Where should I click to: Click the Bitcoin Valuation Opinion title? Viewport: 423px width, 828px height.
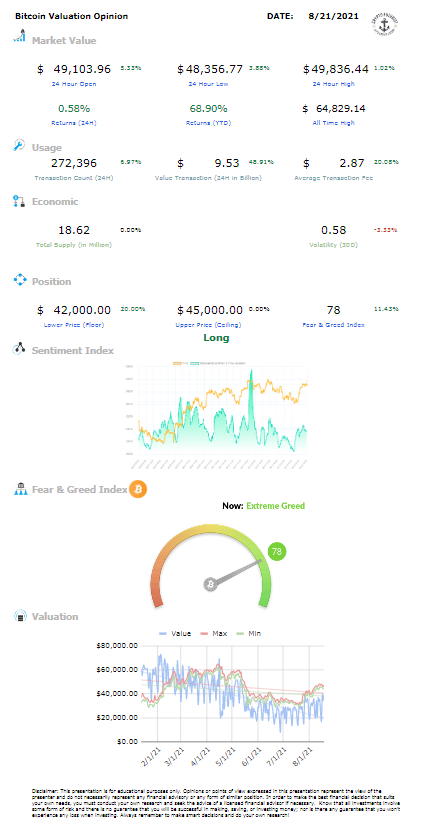[x=71, y=16]
